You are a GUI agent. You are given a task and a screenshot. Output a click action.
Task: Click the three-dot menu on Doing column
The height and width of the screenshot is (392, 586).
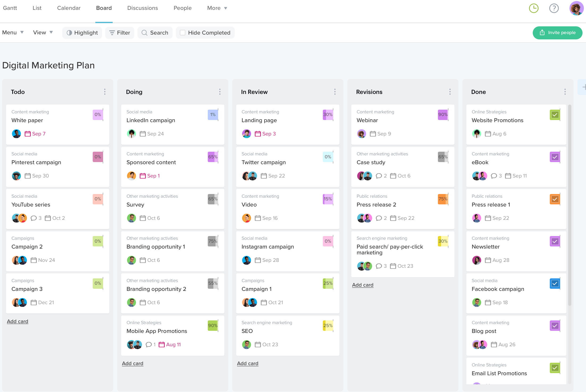(x=220, y=92)
